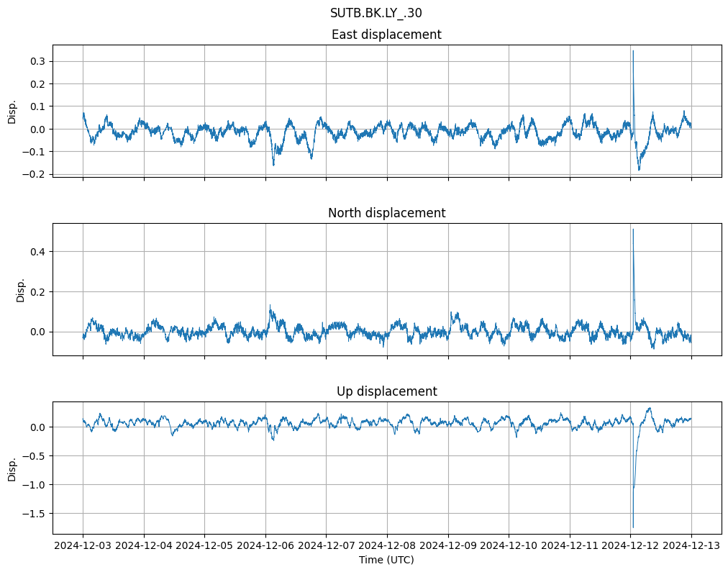Click the Disp. label of the Up plot

[12, 468]
